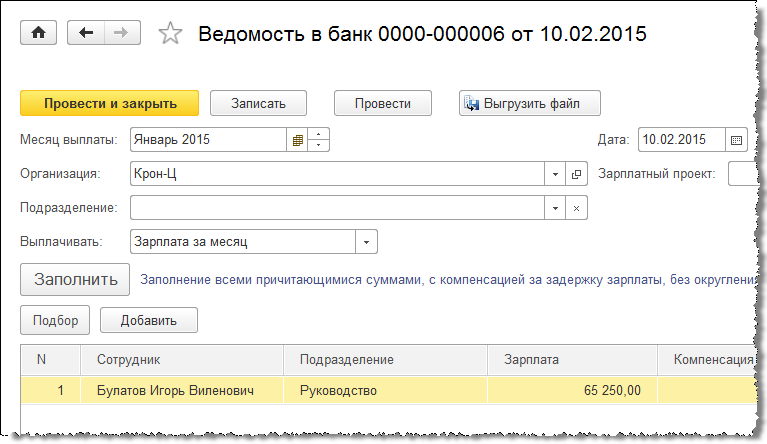The image size is (767, 444).
Task: Open the Выплачивать dropdown list
Action: click(x=367, y=242)
